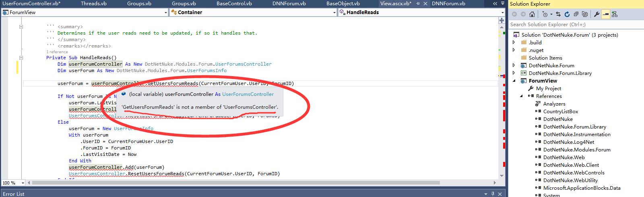
Task: Select the My Project item
Action: [x=548, y=88]
